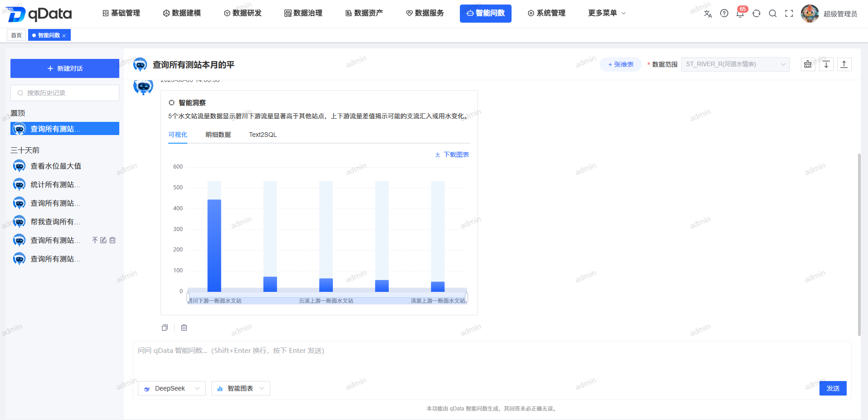Image resolution: width=868 pixels, height=420 pixels.
Task: Open the 基础管理 menu
Action: (121, 13)
